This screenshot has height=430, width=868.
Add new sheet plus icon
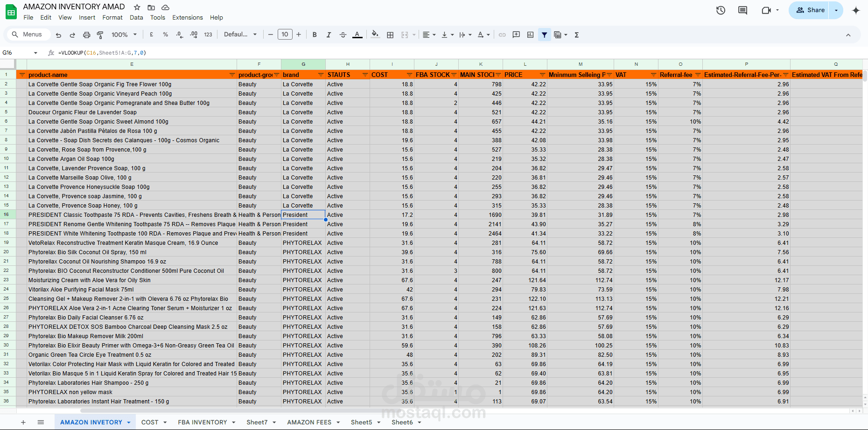tap(23, 422)
